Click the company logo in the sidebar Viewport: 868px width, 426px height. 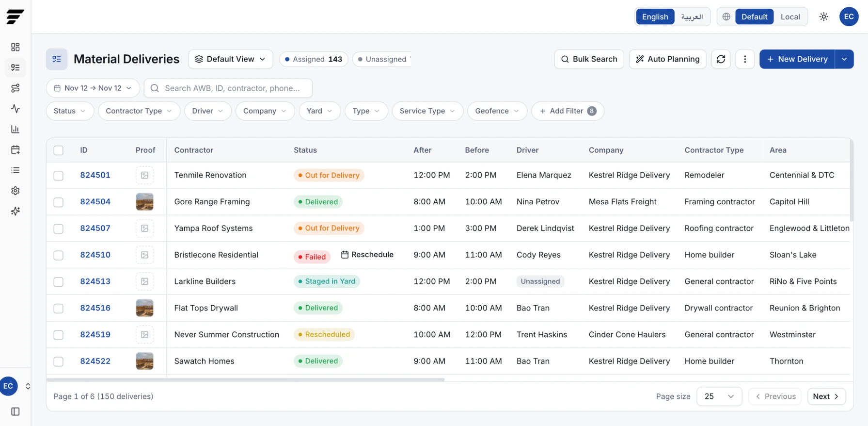pos(15,16)
